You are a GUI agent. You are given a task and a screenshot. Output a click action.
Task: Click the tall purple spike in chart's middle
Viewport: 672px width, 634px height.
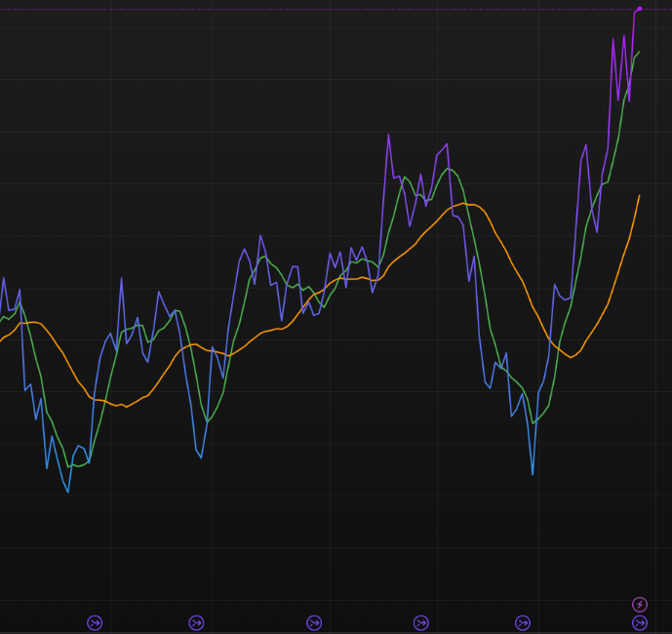tap(388, 135)
